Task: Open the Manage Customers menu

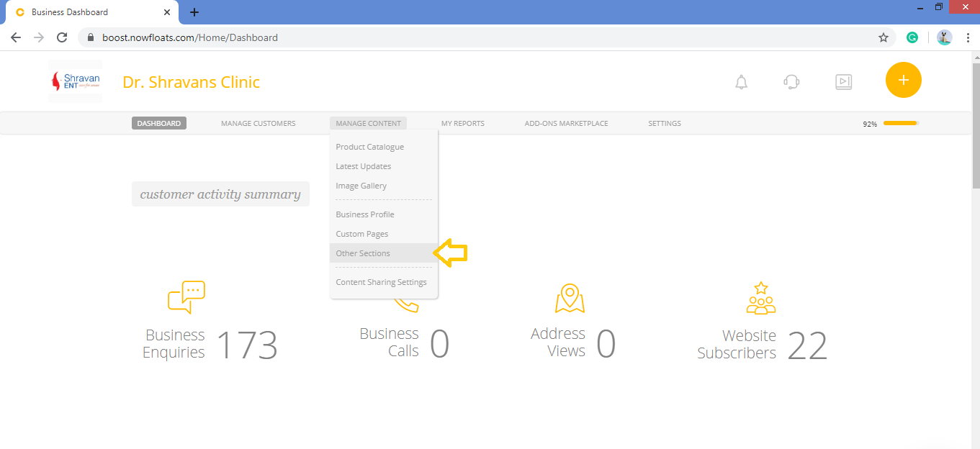Action: point(258,123)
